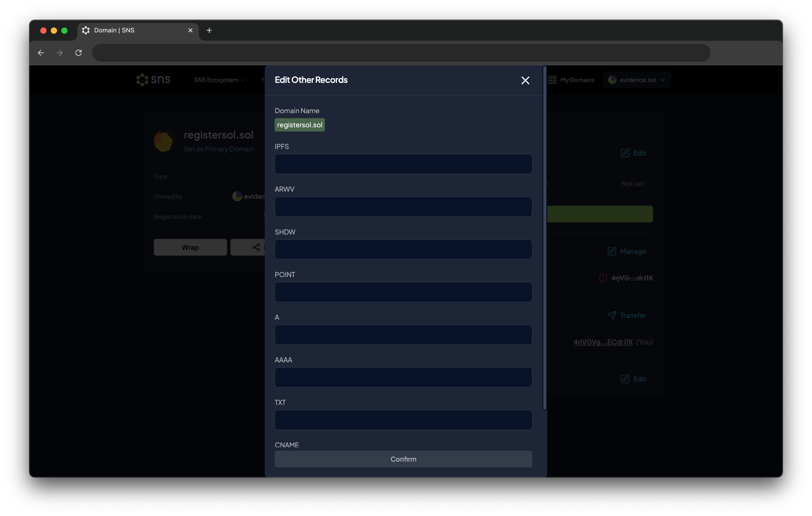Click the browser back arrow
This screenshot has width=812, height=516.
[41, 53]
